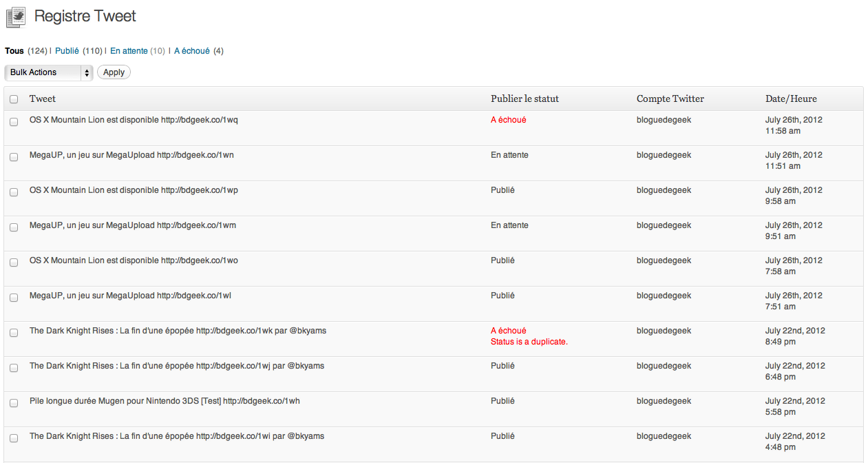This screenshot has width=868, height=463.
Task: Select the Pile longue durée Mugen tweet
Action: 165,401
